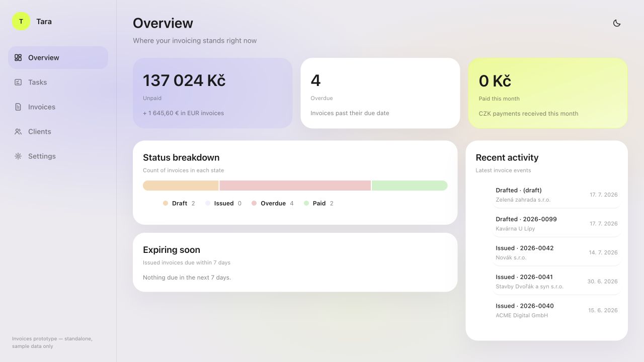Click the Settings gear icon
644x362 pixels.
point(18,156)
